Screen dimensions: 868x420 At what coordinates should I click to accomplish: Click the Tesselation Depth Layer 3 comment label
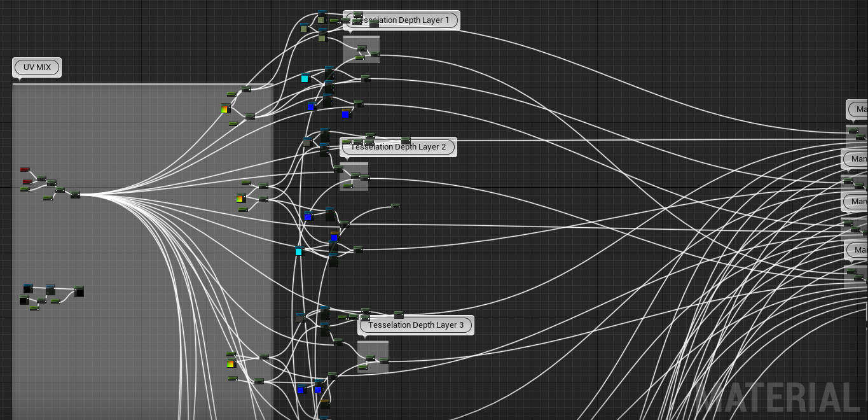(416, 325)
